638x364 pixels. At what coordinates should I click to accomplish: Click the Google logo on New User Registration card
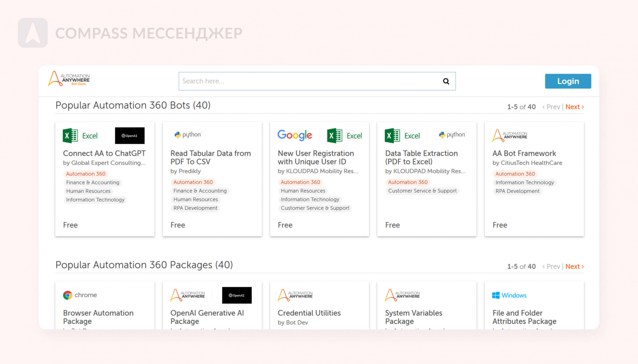click(295, 135)
